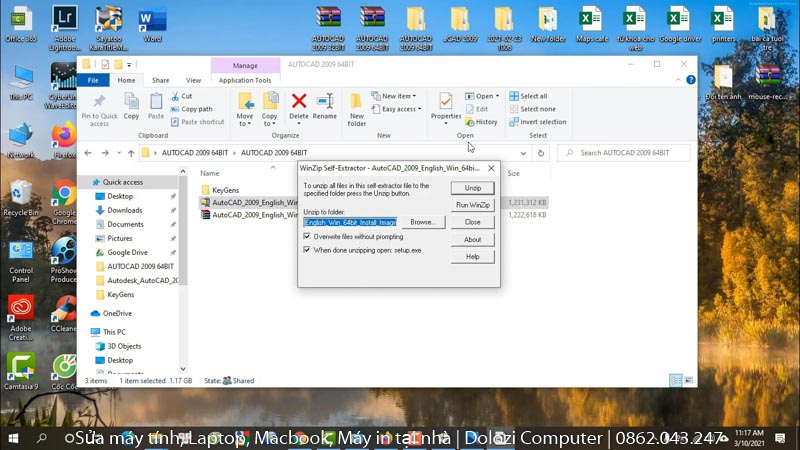This screenshot has height=450, width=800.
Task: Click the Explorer Help question-mark icon
Action: pos(691,80)
